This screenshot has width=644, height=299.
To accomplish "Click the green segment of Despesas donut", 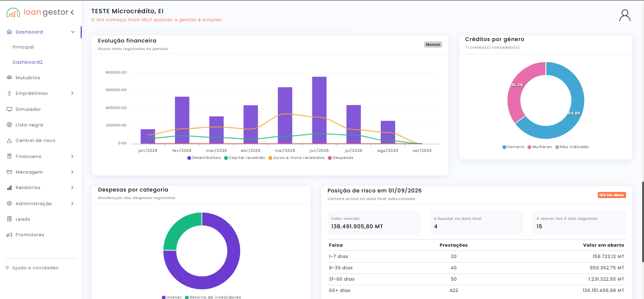I will tap(178, 228).
